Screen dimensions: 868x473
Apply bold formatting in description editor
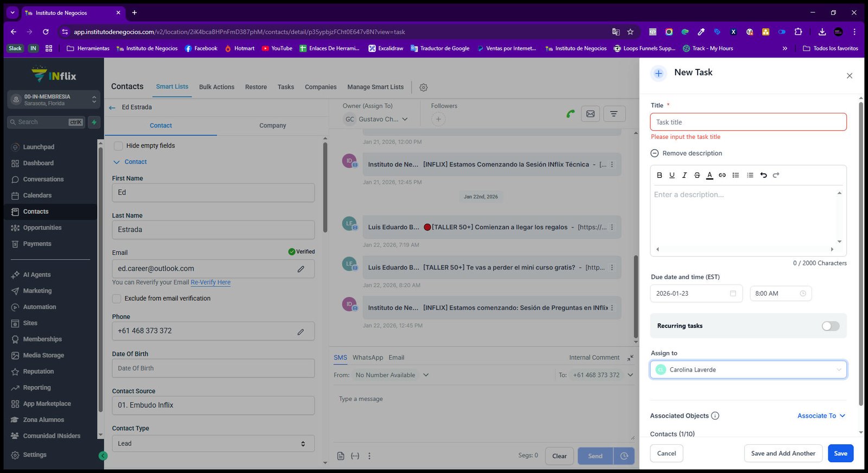point(660,175)
